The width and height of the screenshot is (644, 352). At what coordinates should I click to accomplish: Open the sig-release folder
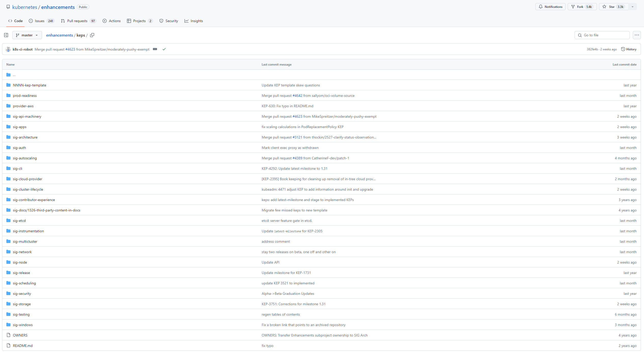click(x=21, y=273)
